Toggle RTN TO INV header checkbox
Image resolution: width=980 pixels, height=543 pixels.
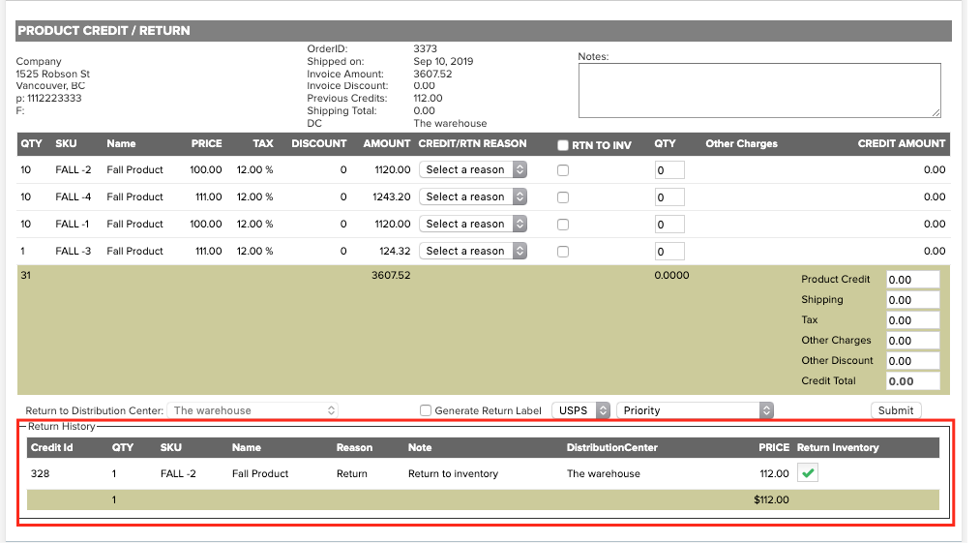tap(562, 145)
